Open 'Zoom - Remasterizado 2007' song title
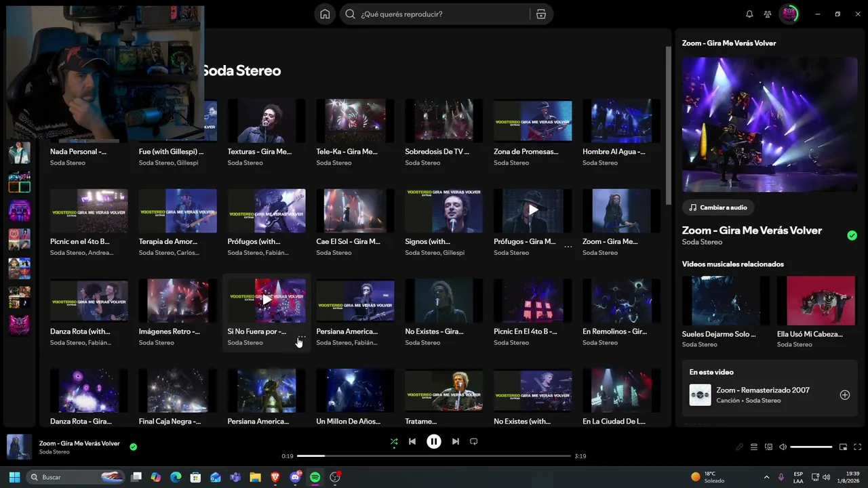Viewport: 868px width, 488px height. (763, 390)
